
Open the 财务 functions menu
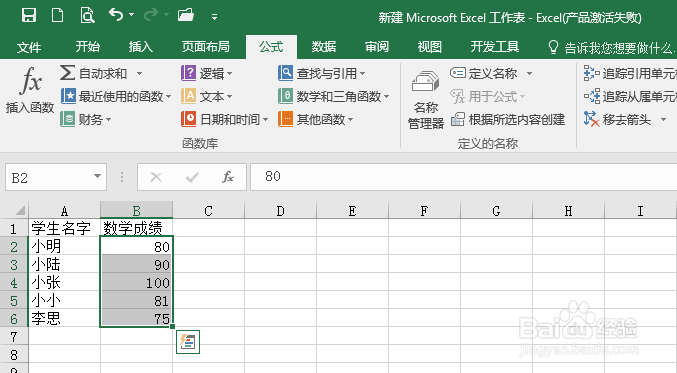85,119
